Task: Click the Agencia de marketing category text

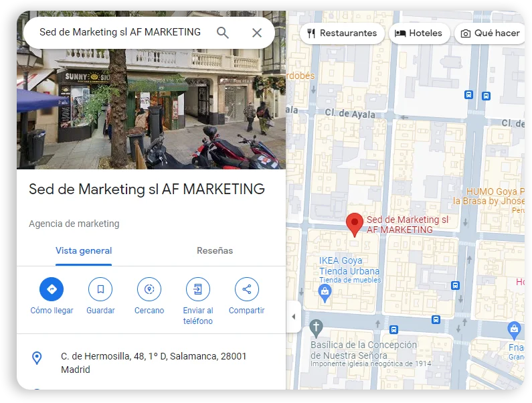Action: [x=74, y=224]
